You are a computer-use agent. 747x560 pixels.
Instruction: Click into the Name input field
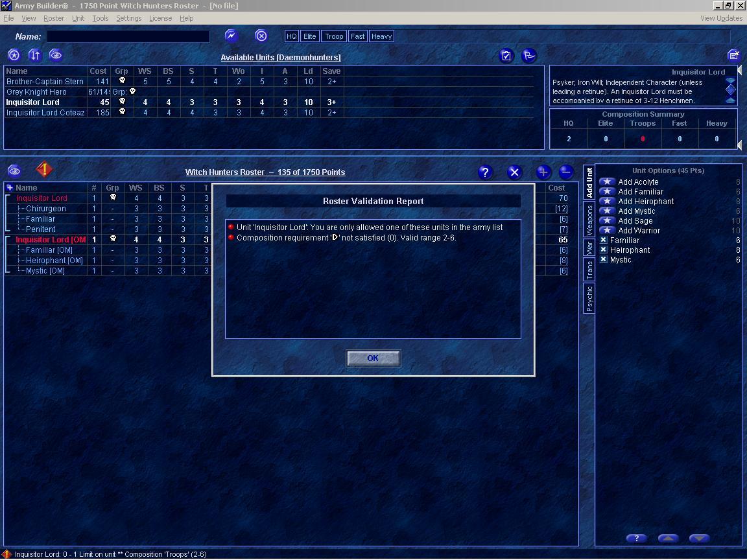click(128, 36)
